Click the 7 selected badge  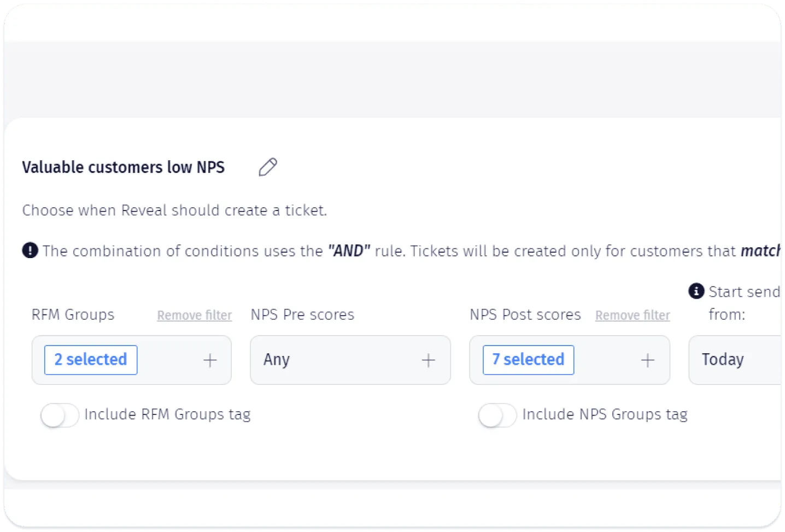[x=529, y=360]
